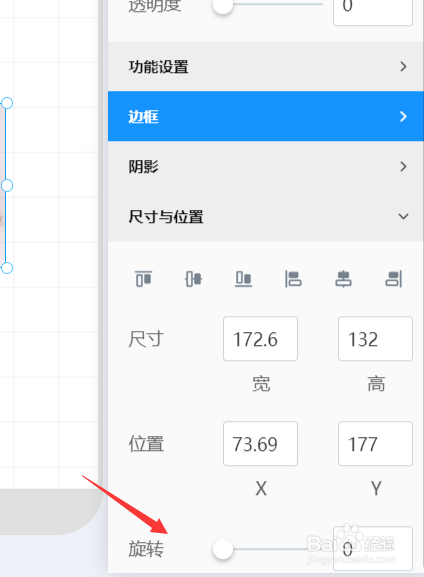Viewport: 424px width, 577px height.
Task: Click the 旋转 value input box
Action: tap(373, 549)
